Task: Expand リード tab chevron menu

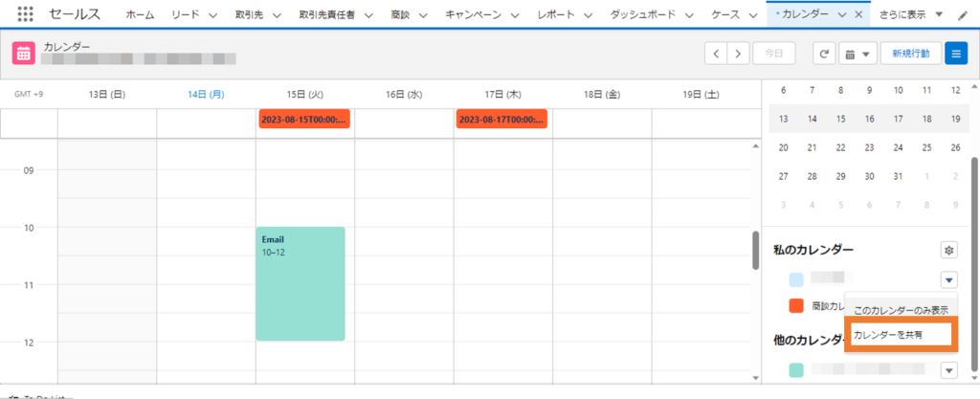Action: click(212, 15)
